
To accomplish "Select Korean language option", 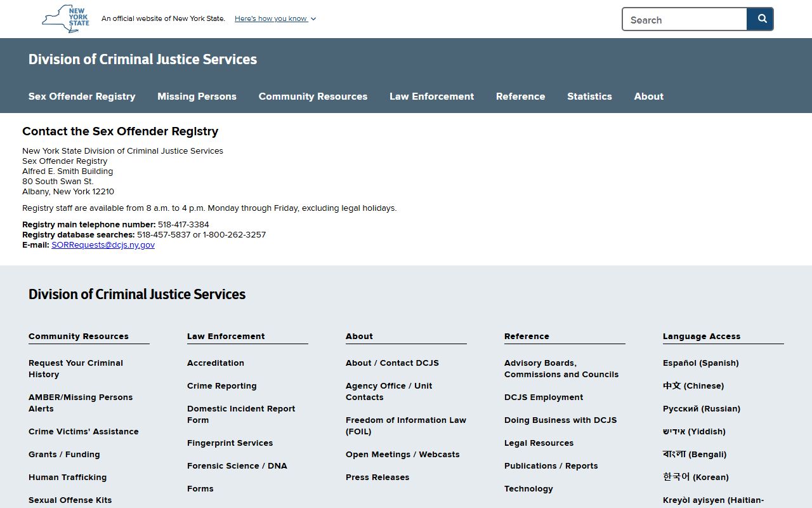I will [x=696, y=477].
